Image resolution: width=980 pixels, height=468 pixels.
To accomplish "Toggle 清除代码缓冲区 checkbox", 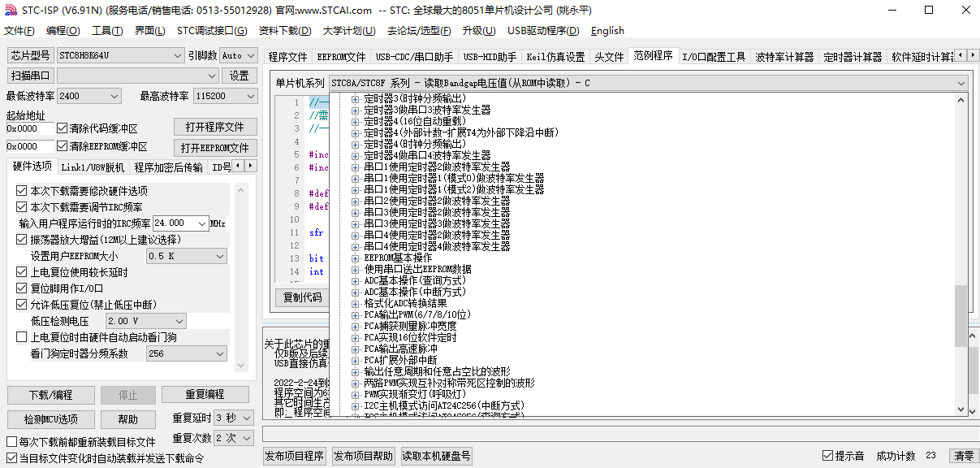I will (x=63, y=128).
